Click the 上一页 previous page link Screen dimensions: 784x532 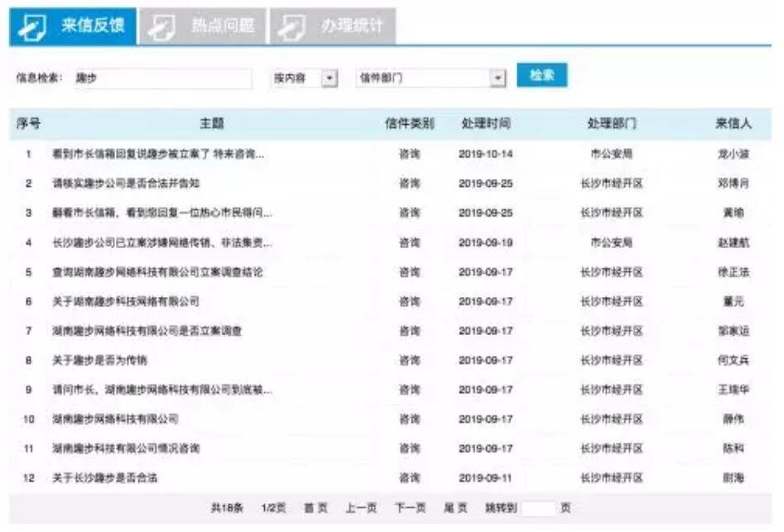click(361, 508)
